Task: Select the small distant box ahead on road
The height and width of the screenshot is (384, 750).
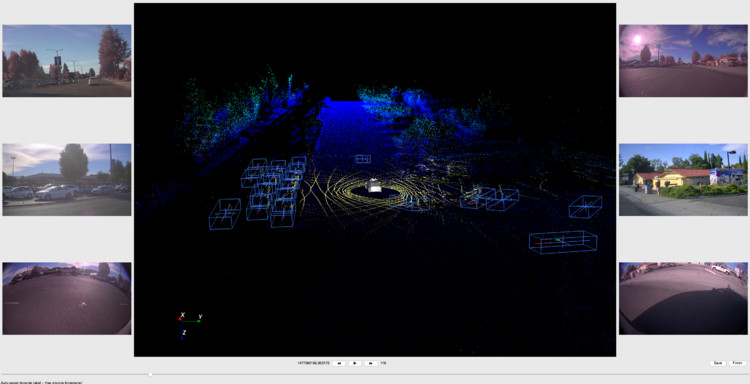Action: (363, 159)
